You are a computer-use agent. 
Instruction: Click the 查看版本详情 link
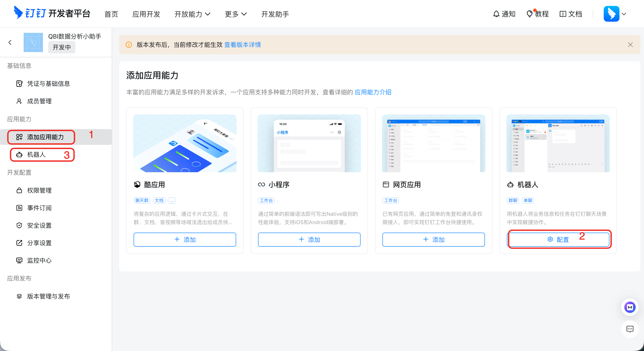242,45
